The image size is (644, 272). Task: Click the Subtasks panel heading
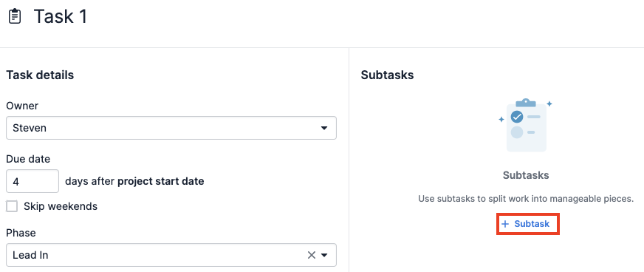pyautogui.click(x=387, y=75)
